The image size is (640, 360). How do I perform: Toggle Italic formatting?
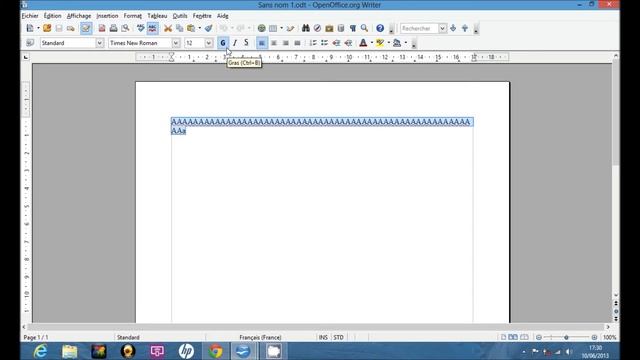click(235, 43)
